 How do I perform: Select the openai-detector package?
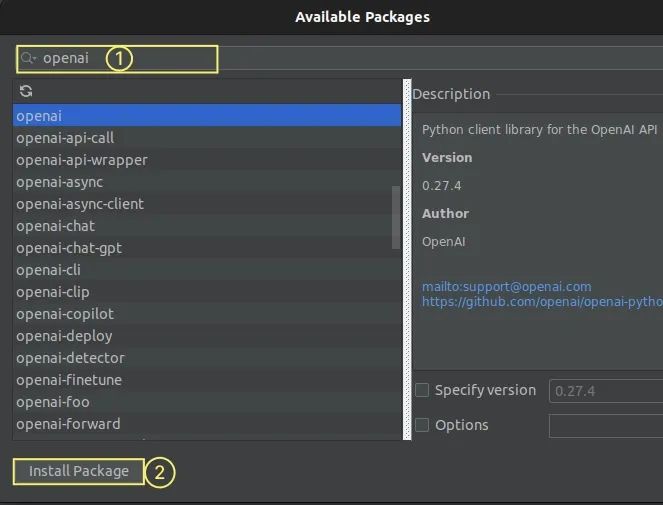(x=207, y=357)
